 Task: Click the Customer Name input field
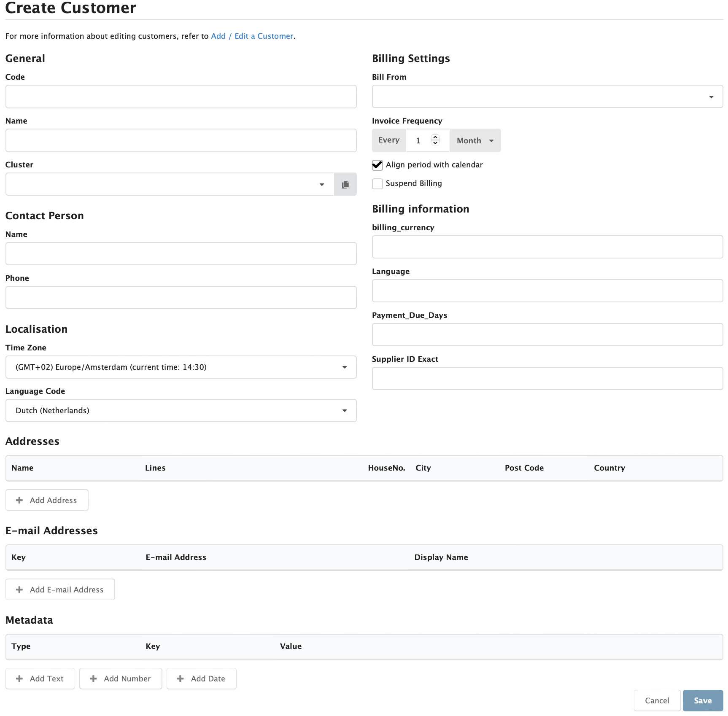click(181, 140)
